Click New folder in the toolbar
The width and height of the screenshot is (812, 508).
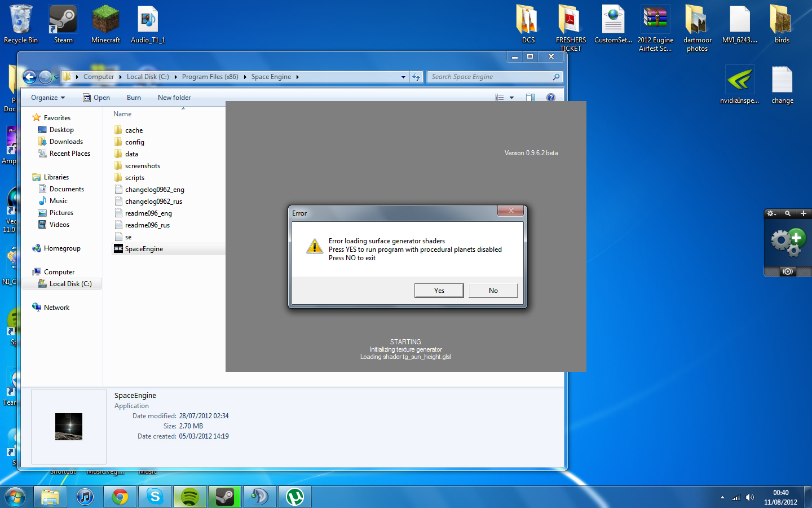174,98
